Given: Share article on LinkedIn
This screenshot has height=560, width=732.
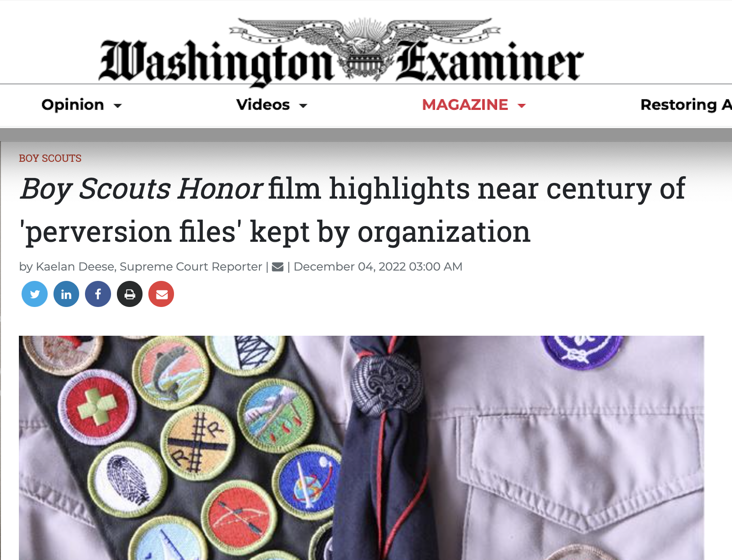Looking at the screenshot, I should point(66,294).
